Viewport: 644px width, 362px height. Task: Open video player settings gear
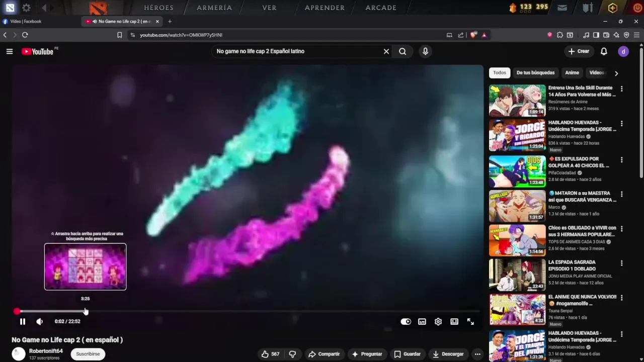tap(438, 322)
